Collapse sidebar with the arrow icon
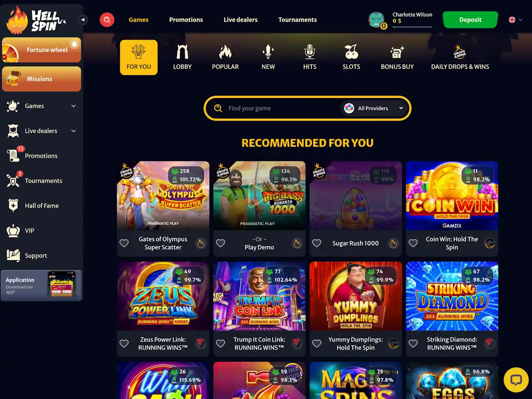This screenshot has width=532, height=399. click(x=83, y=20)
